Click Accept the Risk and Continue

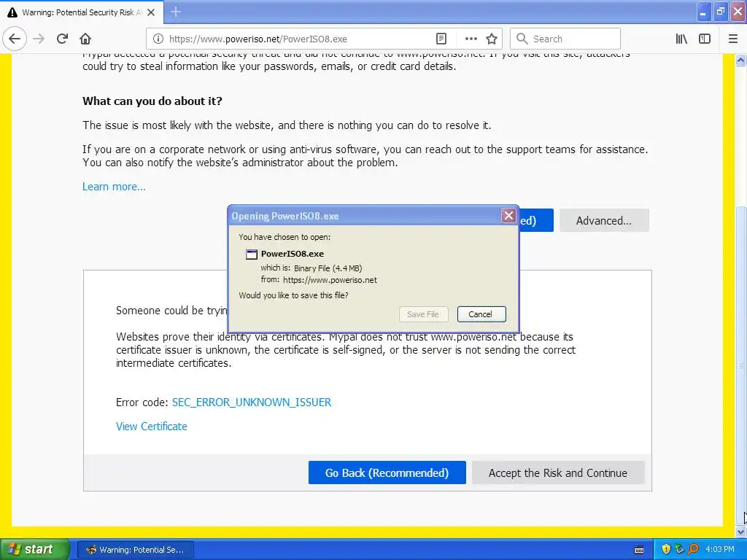[x=558, y=472]
